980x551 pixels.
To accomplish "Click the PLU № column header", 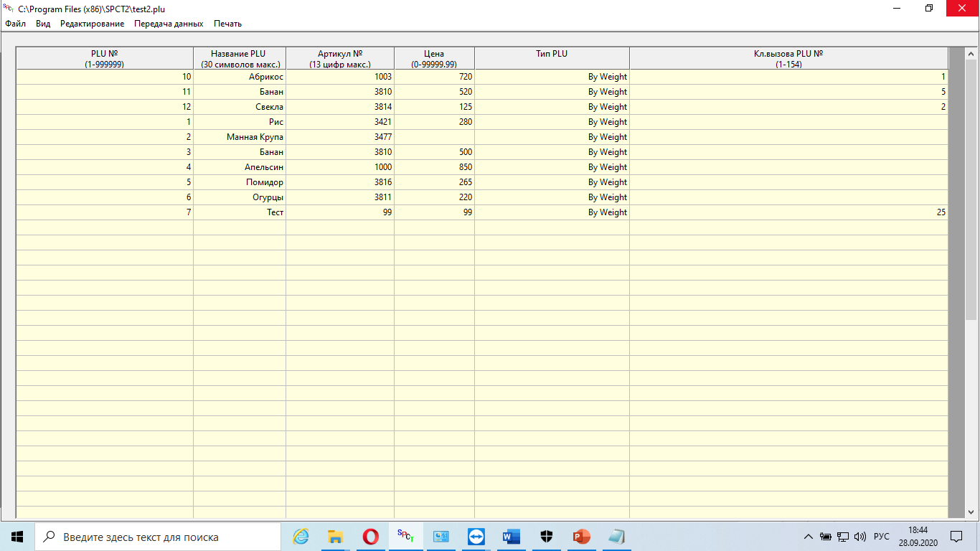I will click(105, 58).
